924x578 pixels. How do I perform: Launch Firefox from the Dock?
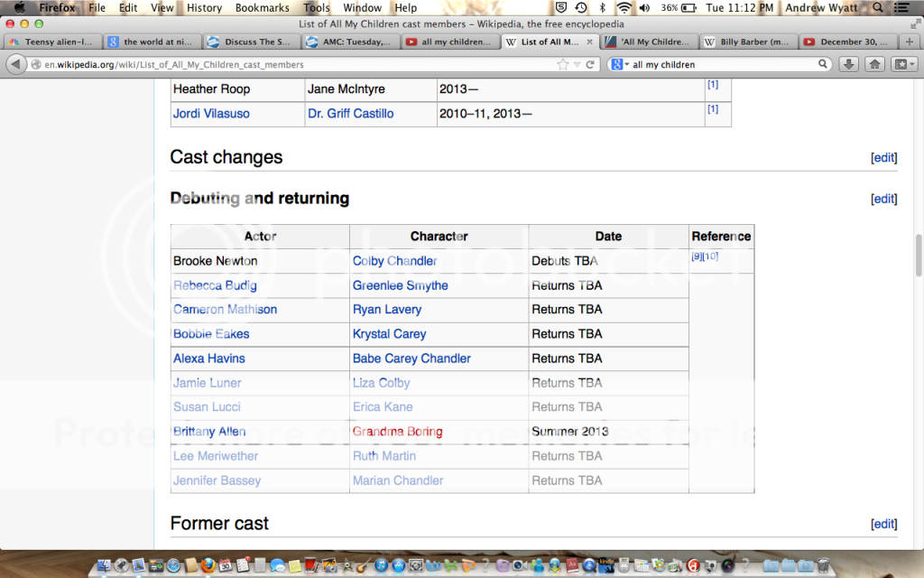pyautogui.click(x=207, y=565)
